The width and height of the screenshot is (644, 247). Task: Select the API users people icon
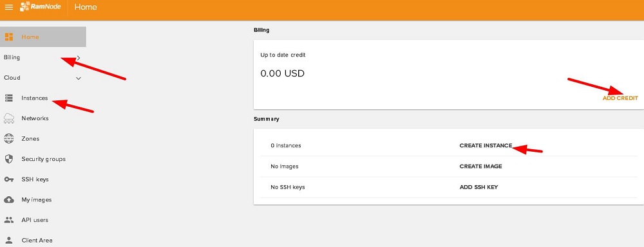pyautogui.click(x=8, y=220)
